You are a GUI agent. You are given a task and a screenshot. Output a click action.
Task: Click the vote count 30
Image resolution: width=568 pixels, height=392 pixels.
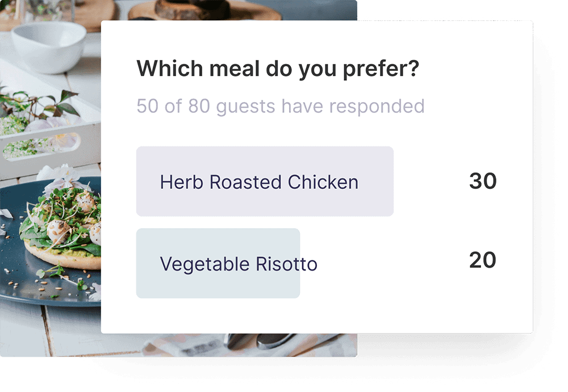(x=483, y=182)
